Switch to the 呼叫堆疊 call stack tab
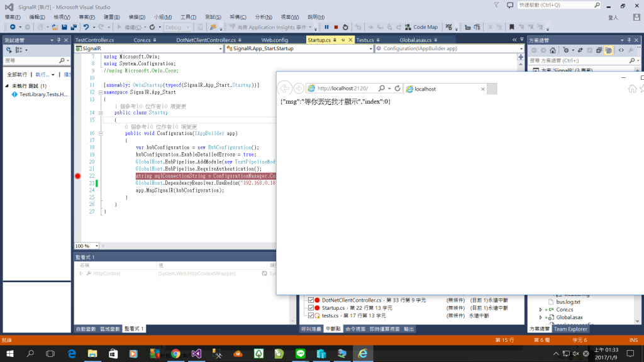 (311, 329)
